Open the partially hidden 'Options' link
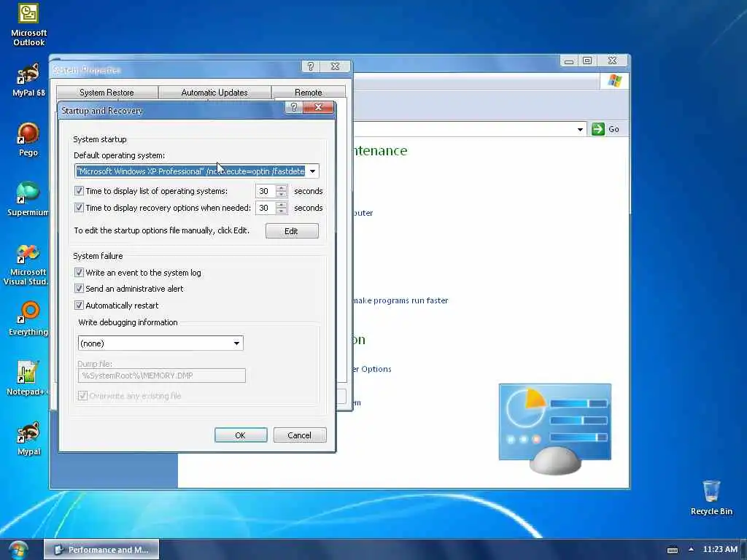The height and width of the screenshot is (560, 747). coord(372,369)
